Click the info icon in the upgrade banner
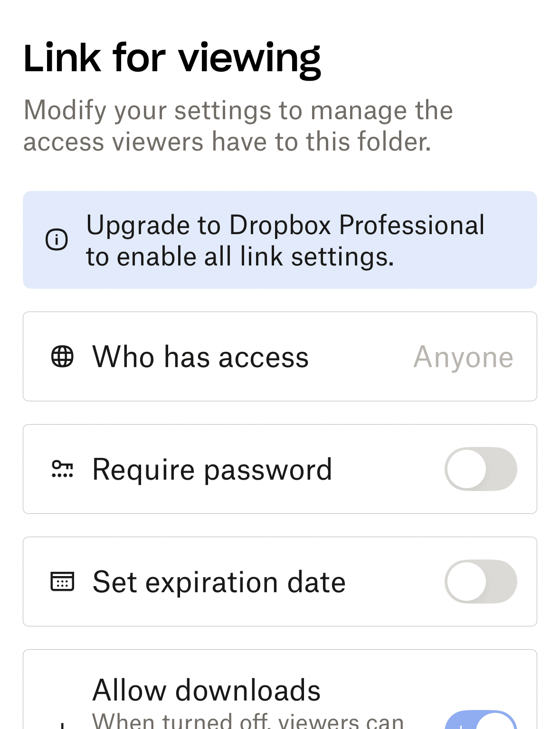 tap(57, 239)
